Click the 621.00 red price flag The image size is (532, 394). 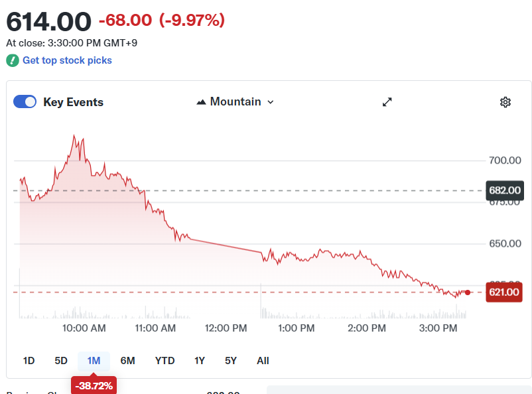tap(504, 292)
